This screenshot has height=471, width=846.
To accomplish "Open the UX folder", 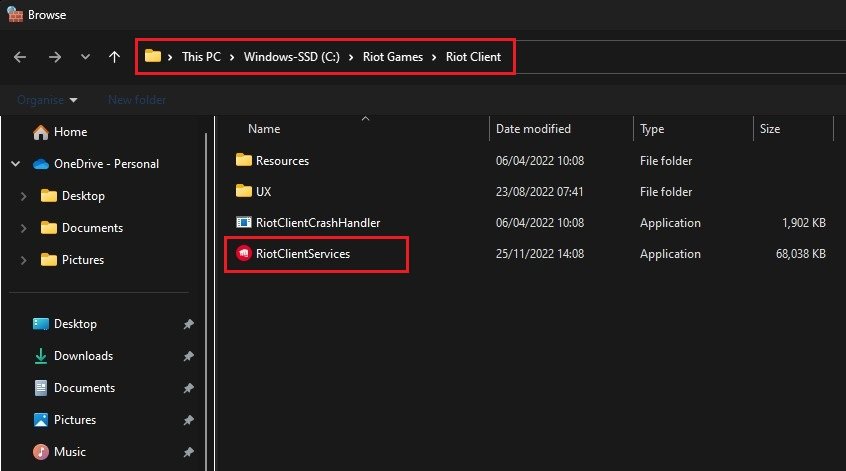I will click(x=264, y=192).
